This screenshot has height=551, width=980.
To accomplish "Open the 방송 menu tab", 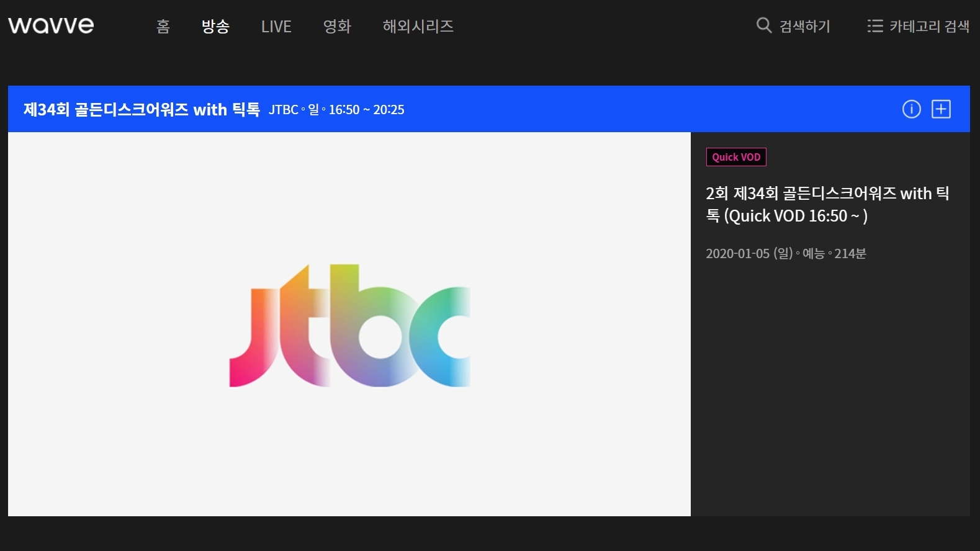I will pos(215,26).
